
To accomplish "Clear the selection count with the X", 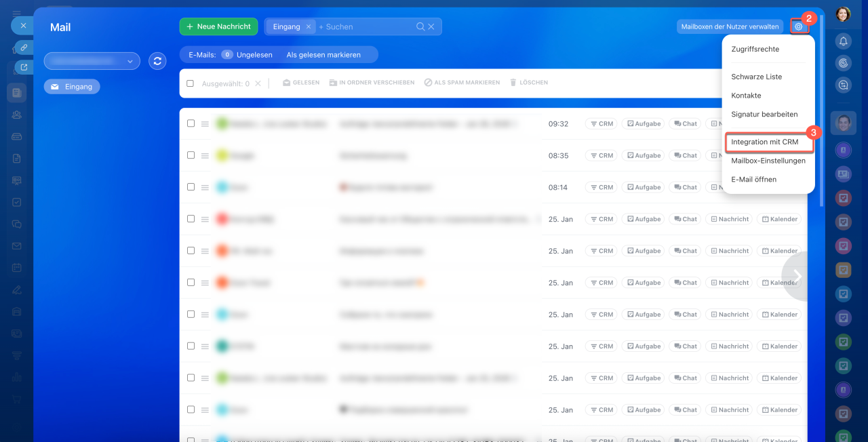I will click(258, 83).
